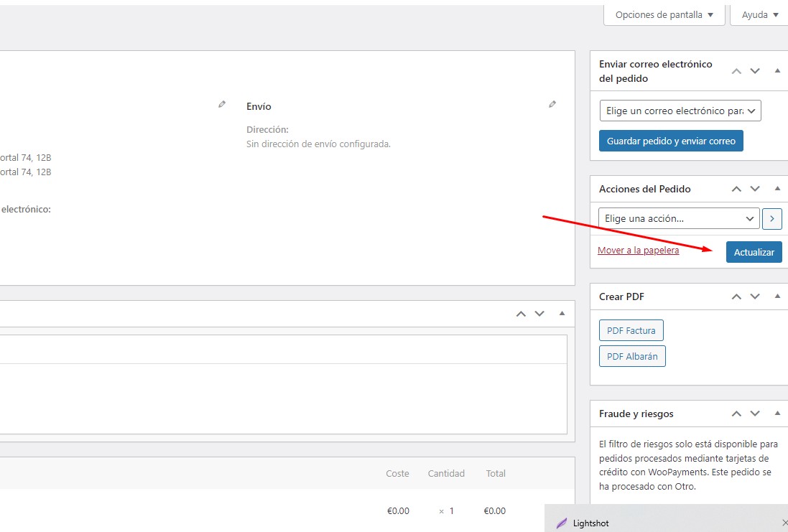Move down the Fraude y riesgos panel
This screenshot has width=788, height=532.
[755, 414]
